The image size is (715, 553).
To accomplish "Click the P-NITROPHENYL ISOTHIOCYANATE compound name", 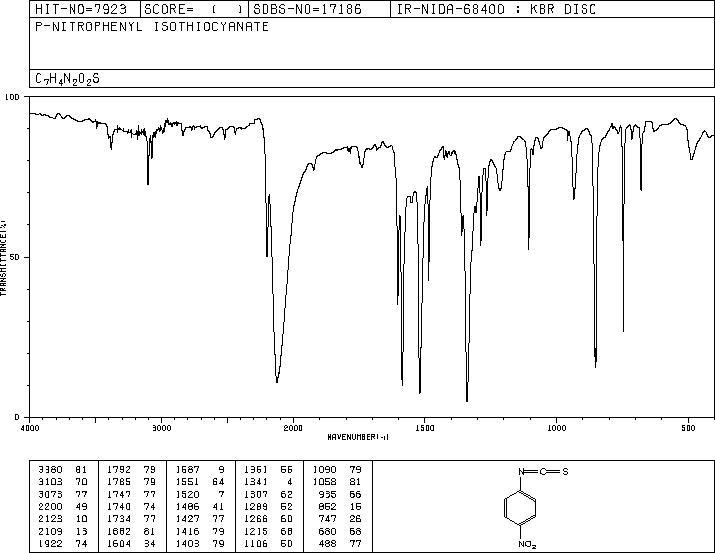I will [x=152, y=27].
